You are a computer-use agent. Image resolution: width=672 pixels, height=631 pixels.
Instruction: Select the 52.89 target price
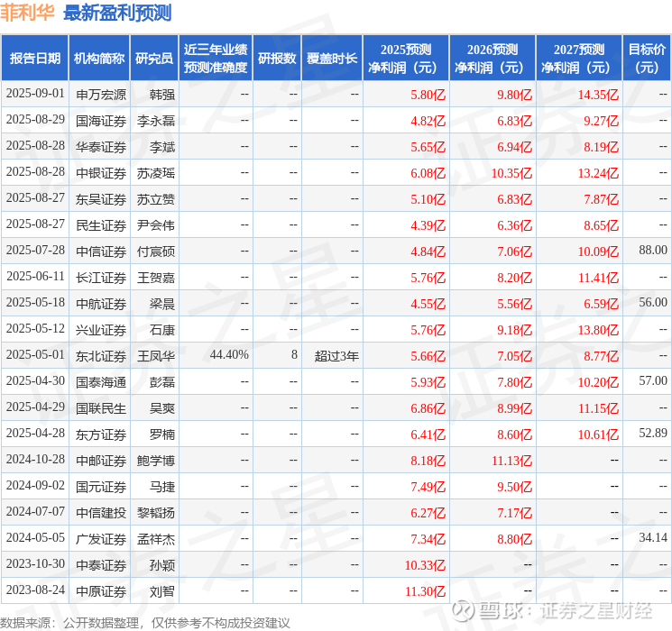[x=653, y=433]
